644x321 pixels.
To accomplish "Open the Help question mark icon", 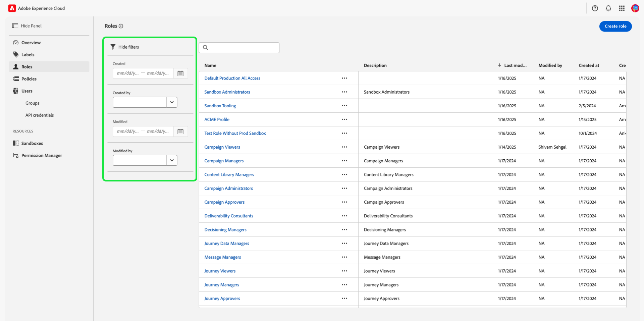I will 595,8.
